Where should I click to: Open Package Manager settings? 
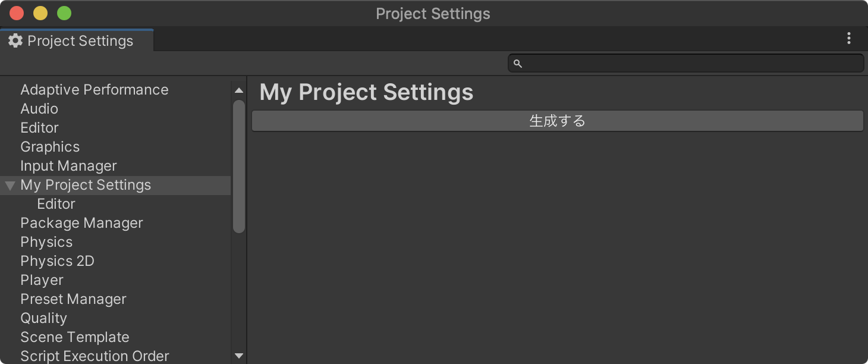[x=81, y=223]
